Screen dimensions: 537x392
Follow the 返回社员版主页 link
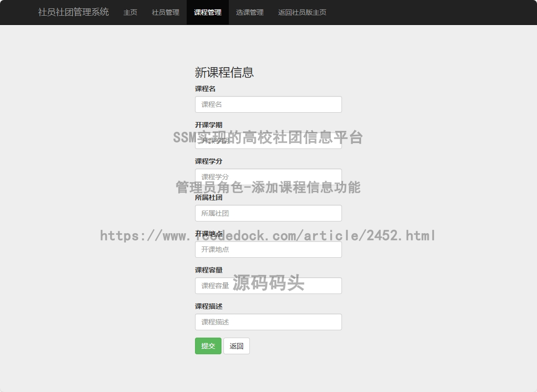click(302, 12)
